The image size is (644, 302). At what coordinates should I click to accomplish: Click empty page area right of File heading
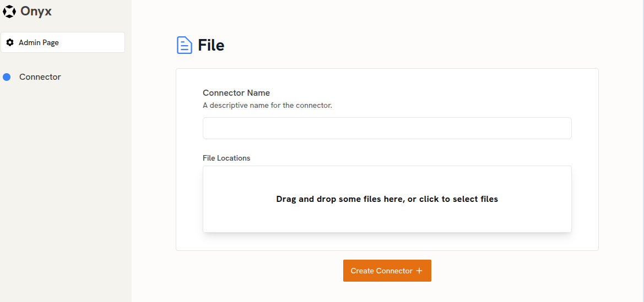point(411,45)
